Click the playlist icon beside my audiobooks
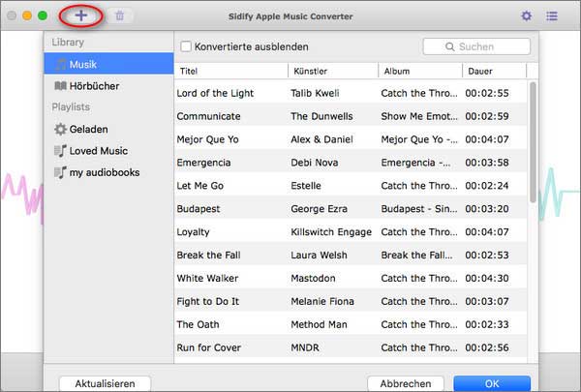The width and height of the screenshot is (581, 392). coord(60,172)
